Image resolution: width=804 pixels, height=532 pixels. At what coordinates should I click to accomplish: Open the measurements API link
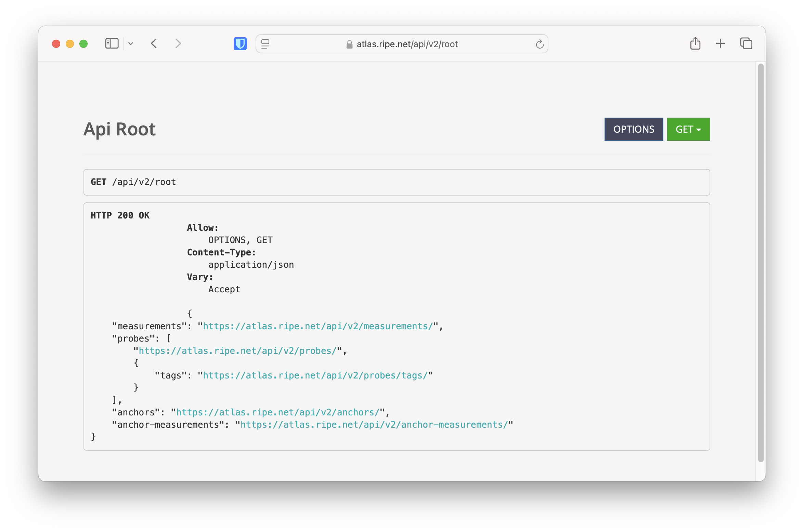pos(318,326)
